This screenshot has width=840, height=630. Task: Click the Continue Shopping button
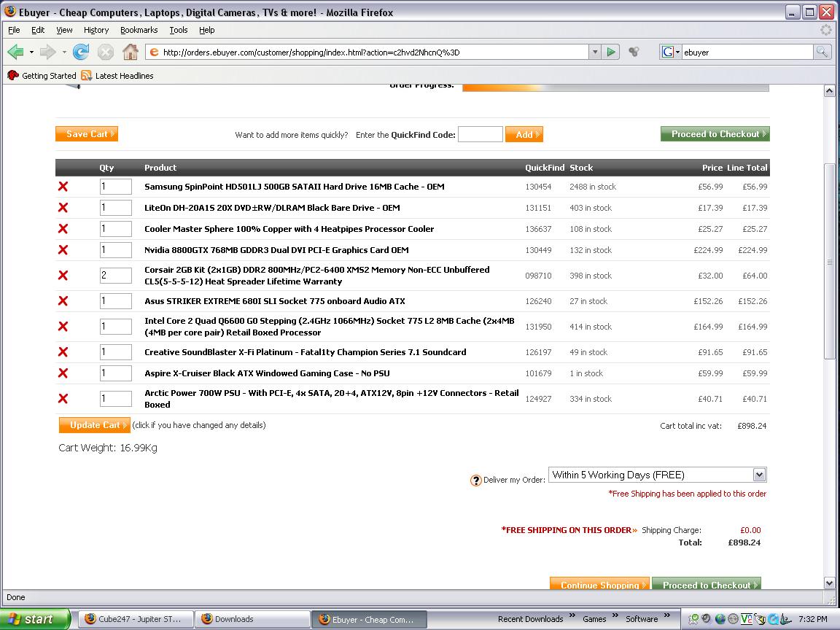point(599,584)
